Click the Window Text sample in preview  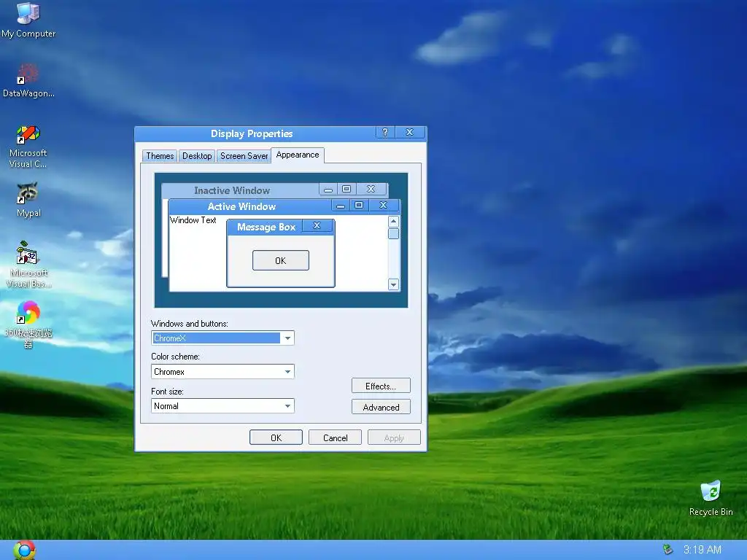pyautogui.click(x=193, y=220)
